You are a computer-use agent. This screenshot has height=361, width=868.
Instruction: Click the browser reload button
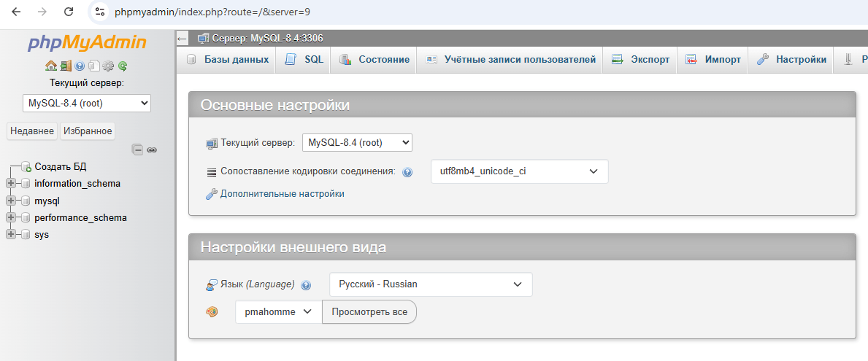coord(69,12)
